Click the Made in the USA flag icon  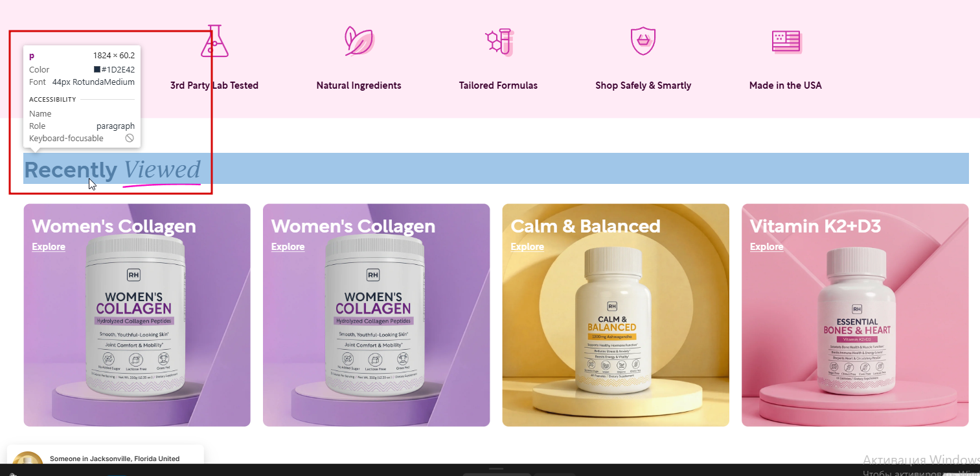tap(786, 41)
